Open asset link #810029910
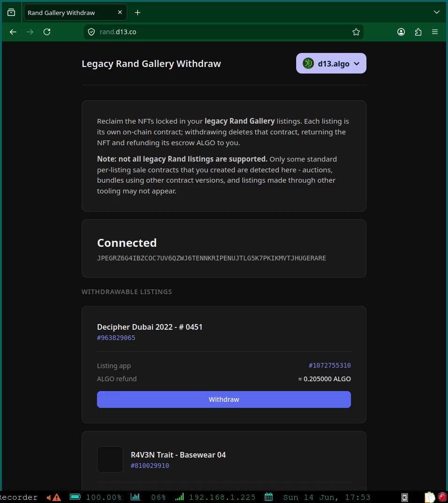 coord(149,466)
